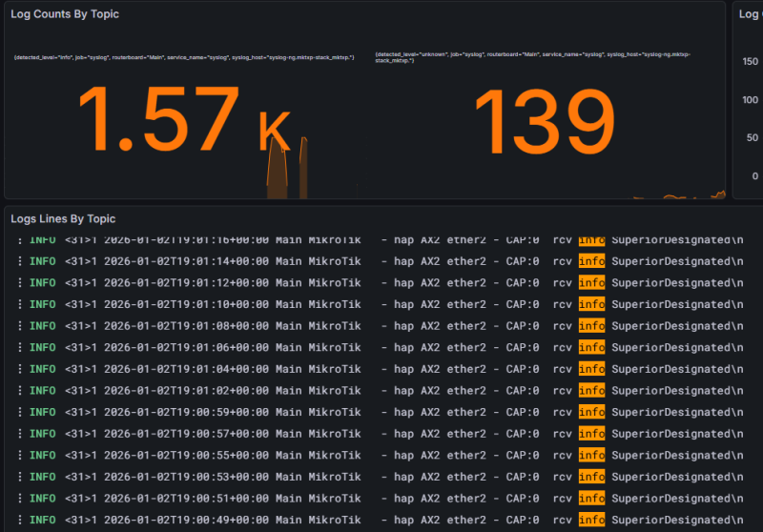Click the INFO level label at 19:00:51
The height and width of the screenshot is (532, 763).
click(x=42, y=499)
